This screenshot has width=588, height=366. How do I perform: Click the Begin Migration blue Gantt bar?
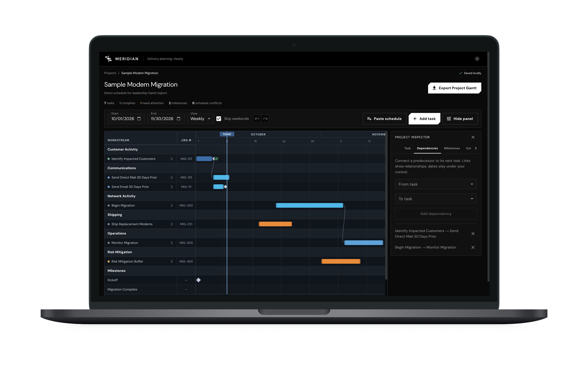point(309,205)
